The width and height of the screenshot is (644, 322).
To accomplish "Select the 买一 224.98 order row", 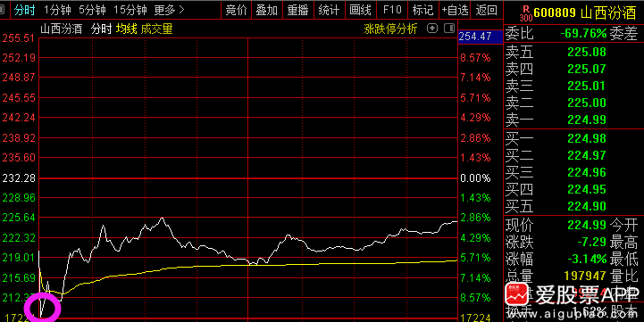I will coord(573,138).
